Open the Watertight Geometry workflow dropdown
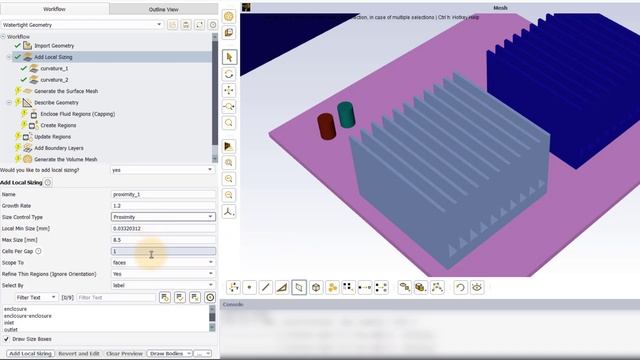The image size is (640, 360). (x=82, y=25)
